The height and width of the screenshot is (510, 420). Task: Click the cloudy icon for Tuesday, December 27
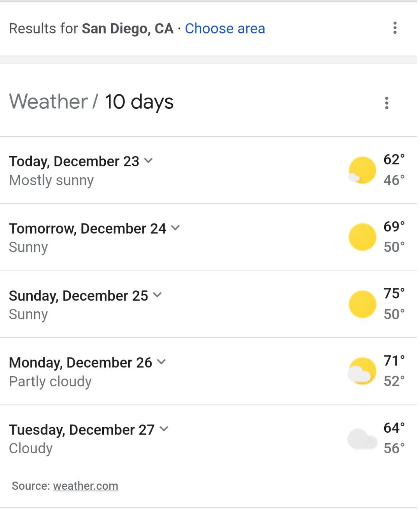click(362, 439)
